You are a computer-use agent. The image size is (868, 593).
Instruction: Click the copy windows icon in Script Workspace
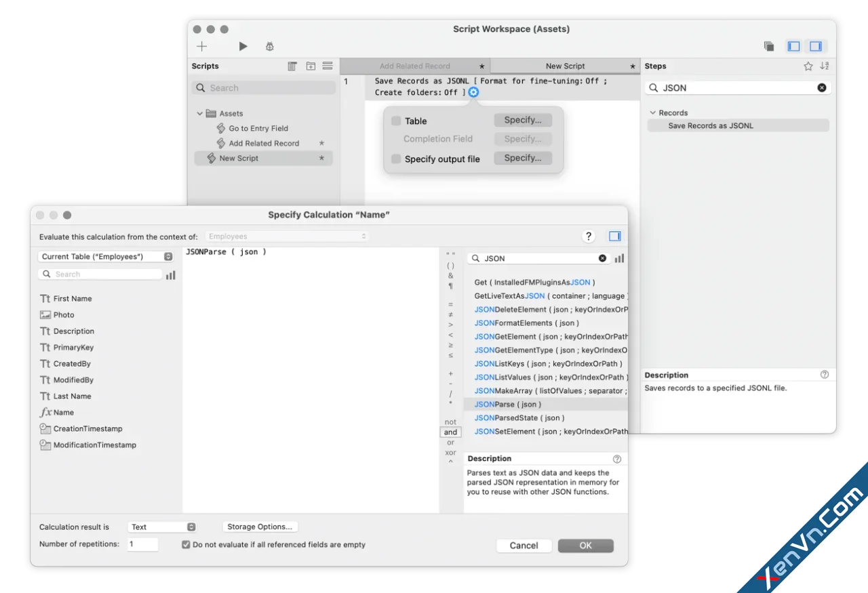769,46
